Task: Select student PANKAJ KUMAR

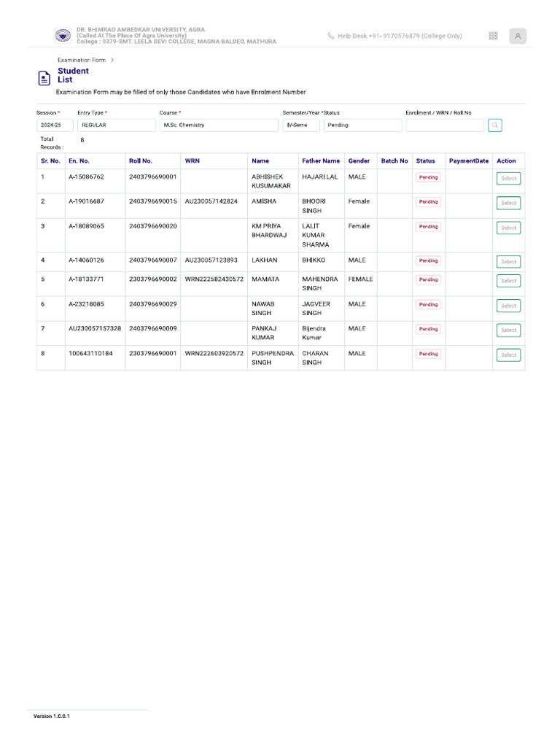Action: click(x=508, y=330)
